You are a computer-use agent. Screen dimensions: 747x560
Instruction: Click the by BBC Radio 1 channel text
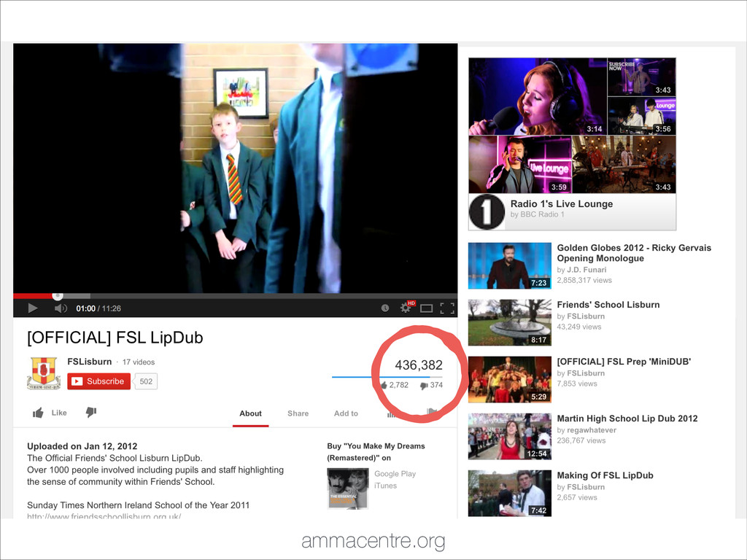tap(538, 214)
